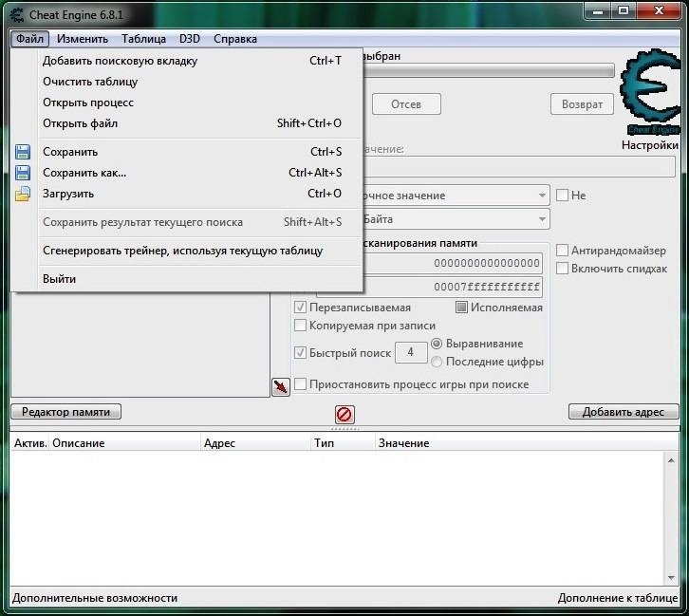Choose Выйти menu item

coord(187,279)
